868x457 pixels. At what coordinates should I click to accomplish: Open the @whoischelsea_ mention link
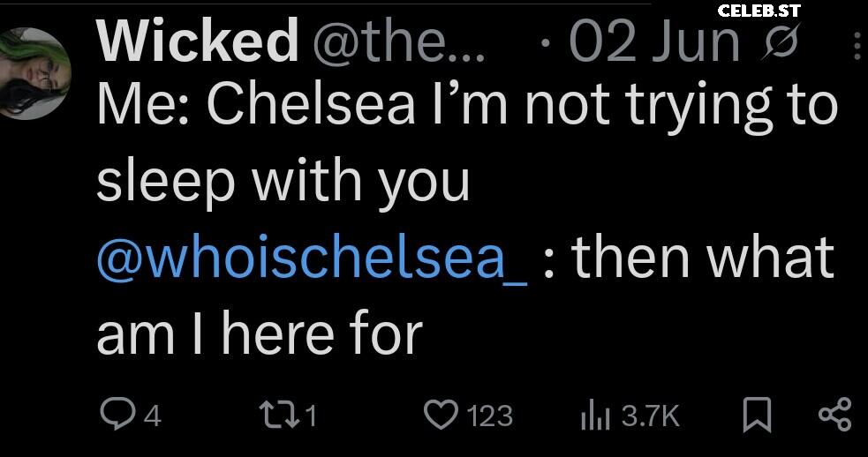tap(313, 257)
